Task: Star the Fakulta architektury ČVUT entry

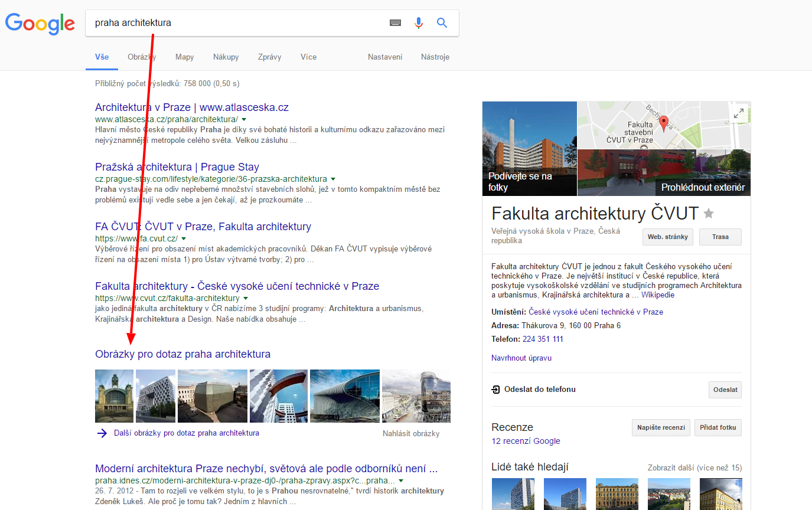Action: pos(709,214)
